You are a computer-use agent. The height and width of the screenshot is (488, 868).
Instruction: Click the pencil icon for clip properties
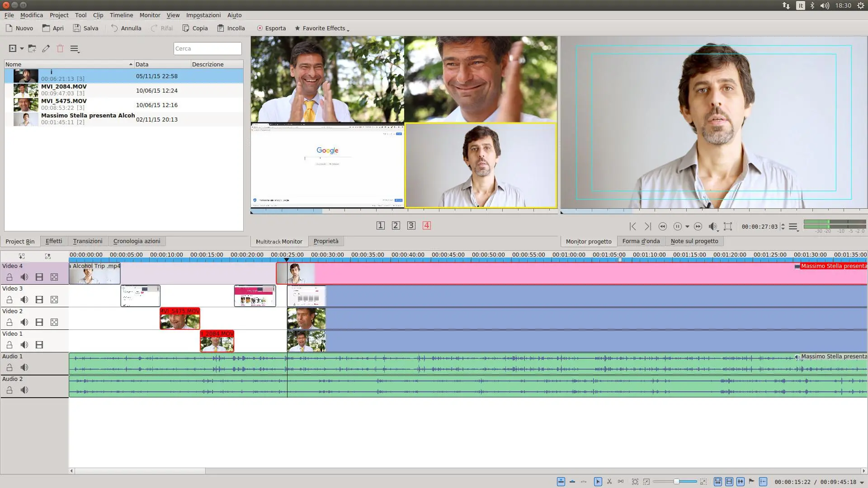[x=46, y=49]
